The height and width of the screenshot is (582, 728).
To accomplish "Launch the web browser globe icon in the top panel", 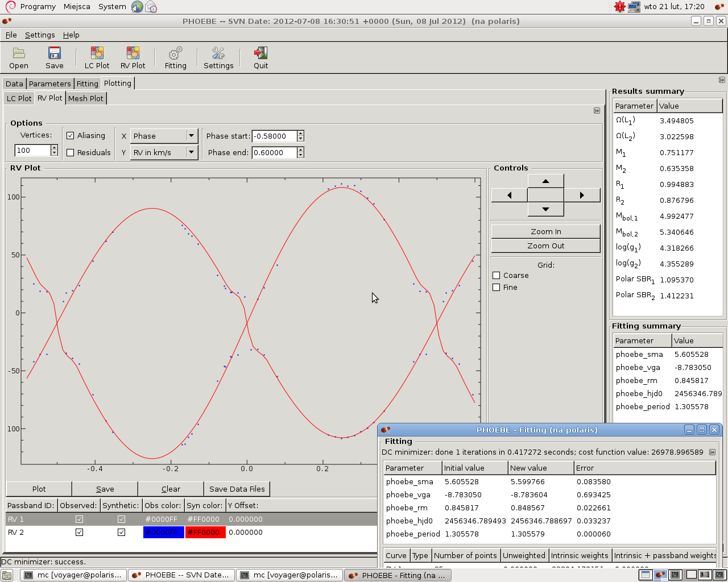I will pos(137,7).
